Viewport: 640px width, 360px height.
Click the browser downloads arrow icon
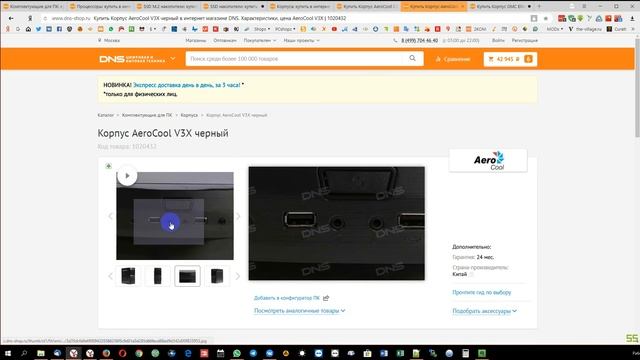pos(633,18)
